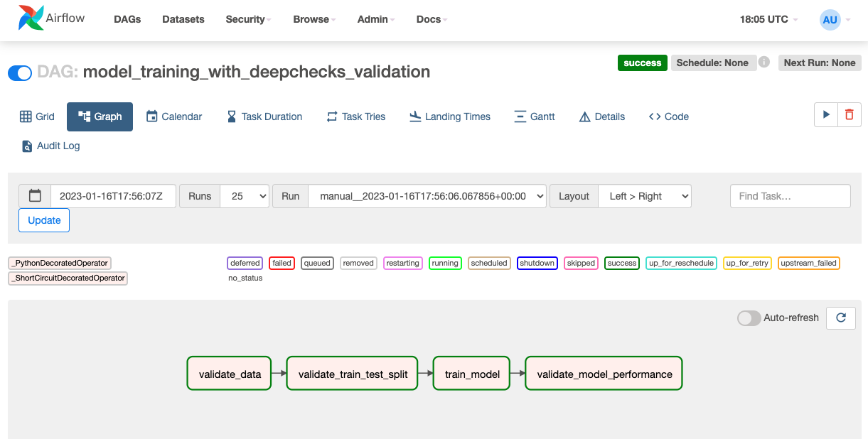Delete the DAG using trash icon
This screenshot has width=868, height=439.
(x=850, y=115)
